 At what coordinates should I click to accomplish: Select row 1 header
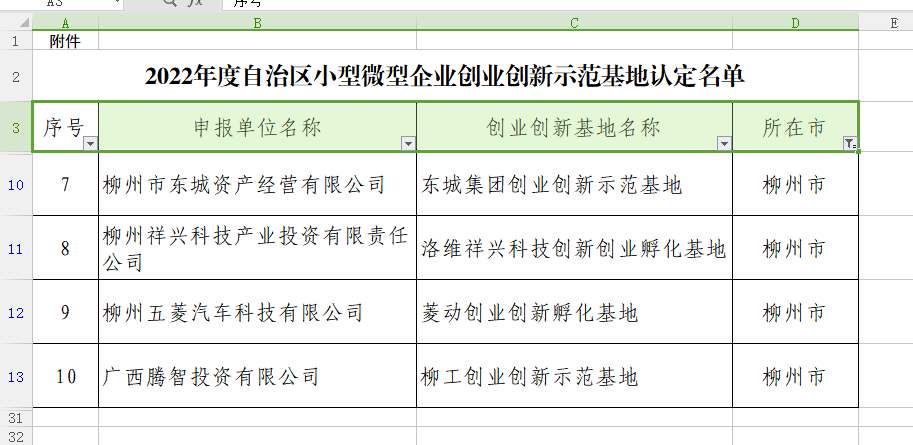tap(16, 41)
